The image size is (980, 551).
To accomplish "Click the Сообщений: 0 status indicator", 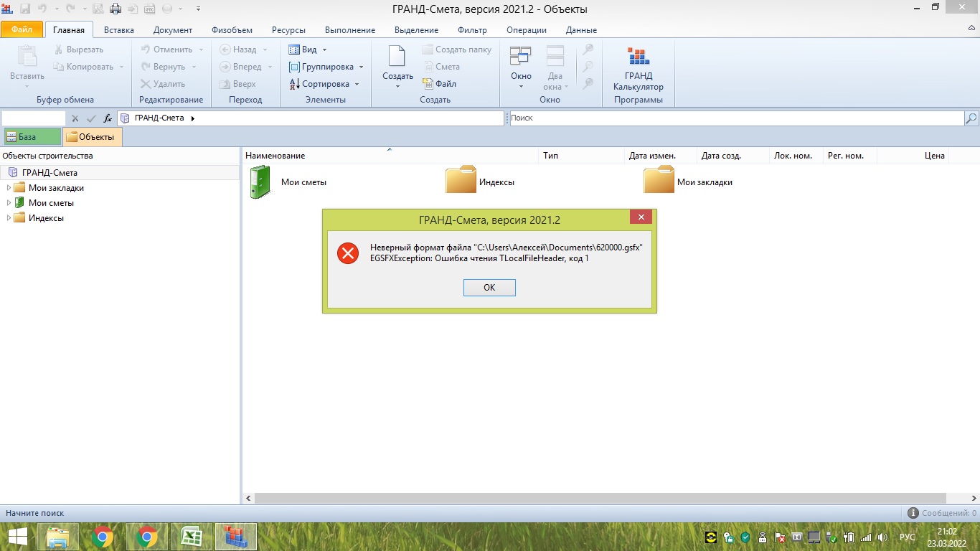I will pyautogui.click(x=942, y=513).
